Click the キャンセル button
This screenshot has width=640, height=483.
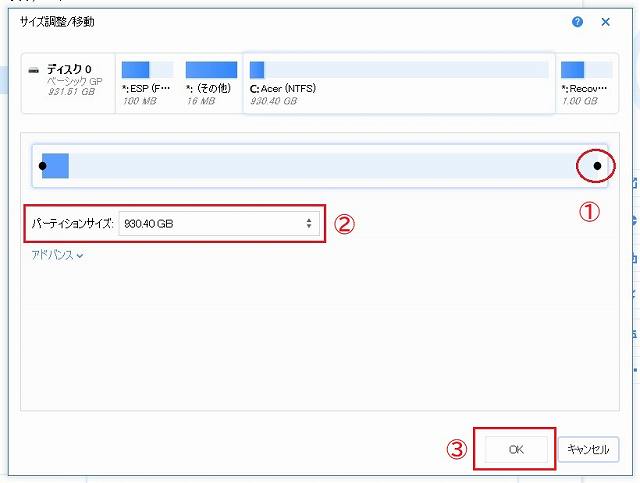coord(588,449)
